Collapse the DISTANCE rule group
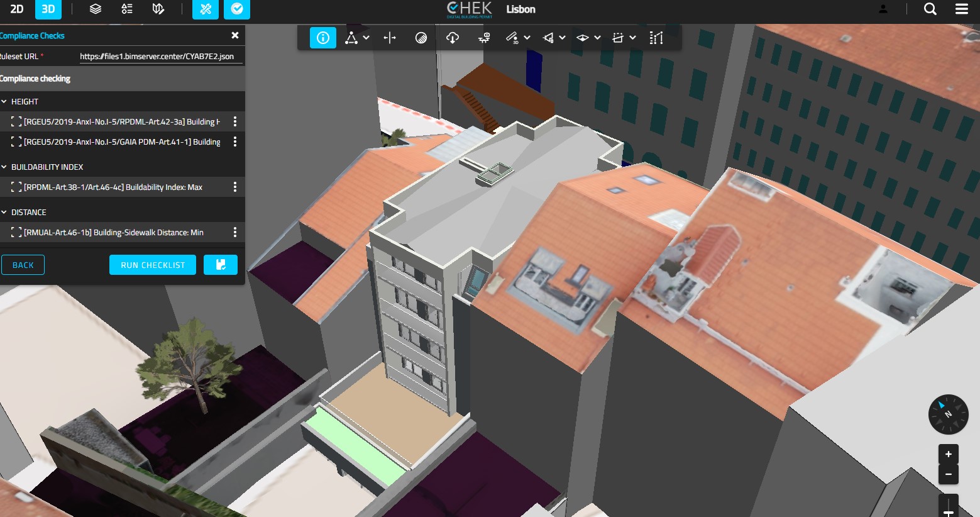 click(4, 212)
